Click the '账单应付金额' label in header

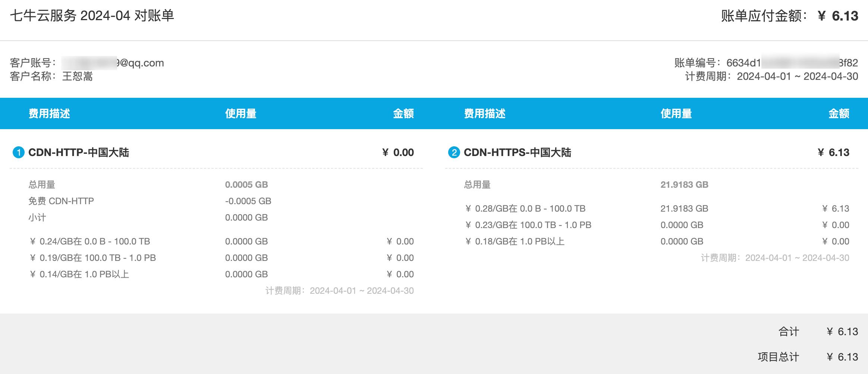[764, 16]
